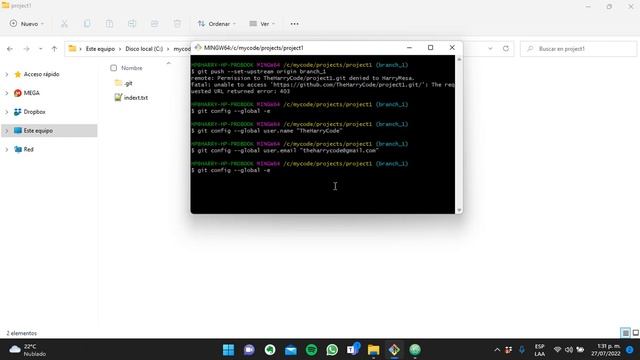The height and width of the screenshot is (360, 640).
Task: Open Microsoft Teams from the taskbar
Action: coord(353,350)
